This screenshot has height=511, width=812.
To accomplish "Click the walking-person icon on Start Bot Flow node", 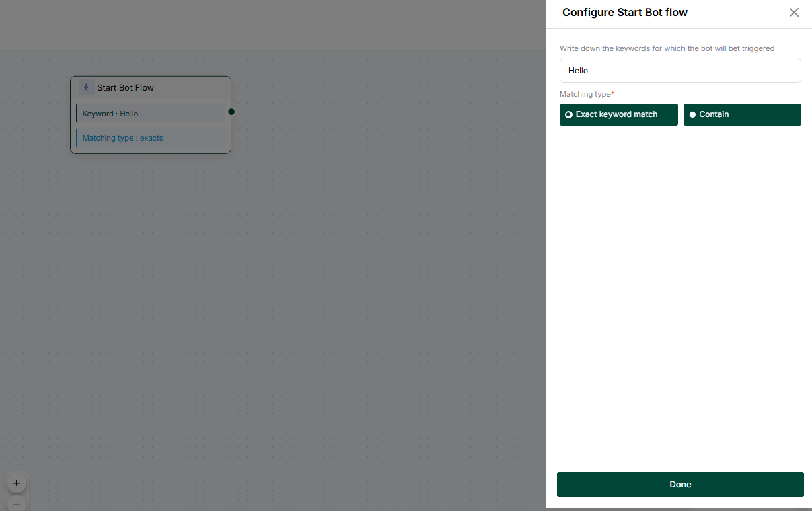I will coord(86,87).
